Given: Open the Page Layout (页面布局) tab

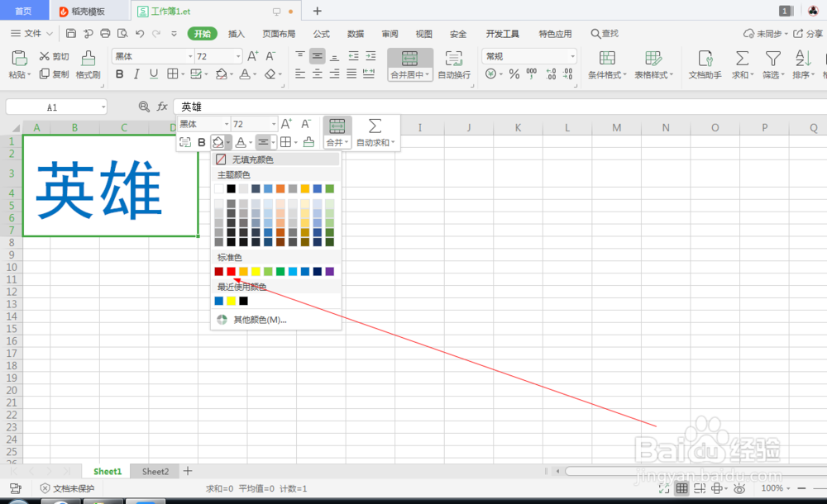Looking at the screenshot, I should [x=279, y=33].
